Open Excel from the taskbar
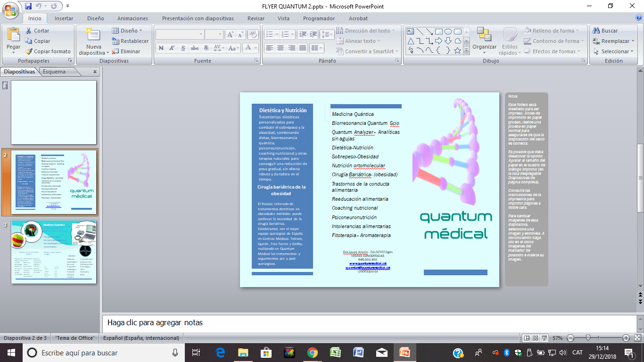The image size is (644, 362). coord(335,353)
